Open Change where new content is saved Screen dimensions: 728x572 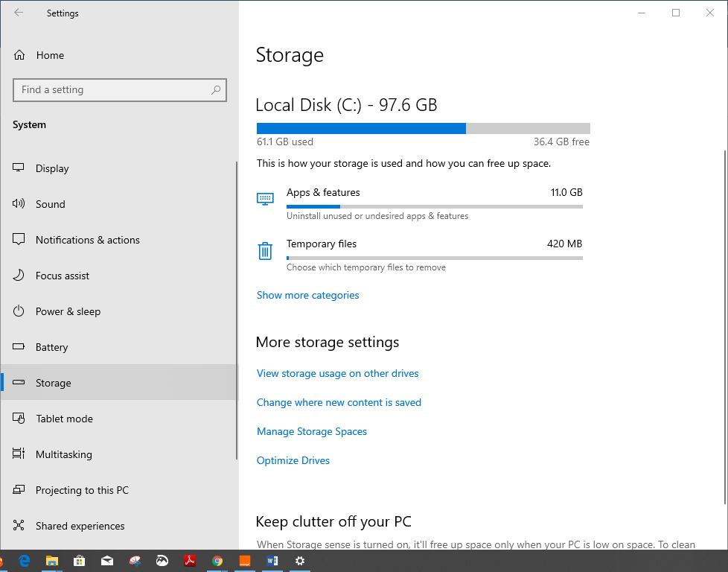(339, 403)
